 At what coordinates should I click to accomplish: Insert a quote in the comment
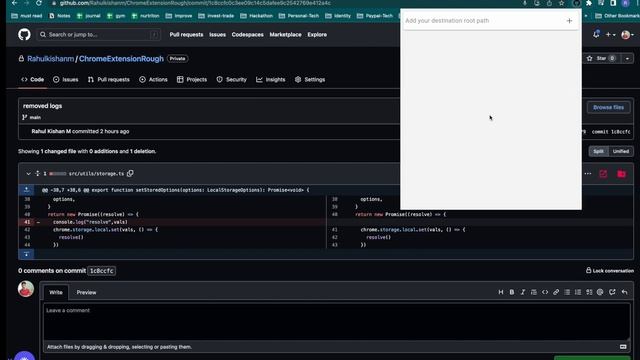tap(533, 292)
